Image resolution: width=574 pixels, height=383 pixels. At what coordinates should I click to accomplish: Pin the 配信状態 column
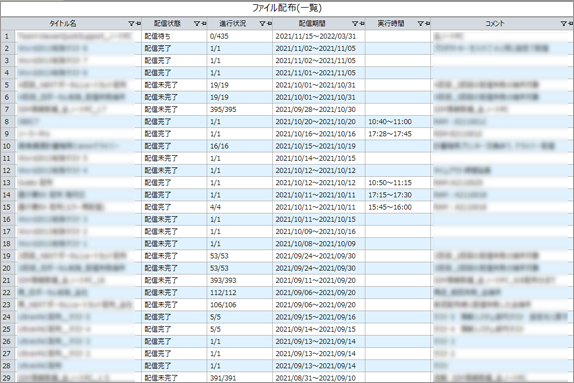tap(204, 24)
